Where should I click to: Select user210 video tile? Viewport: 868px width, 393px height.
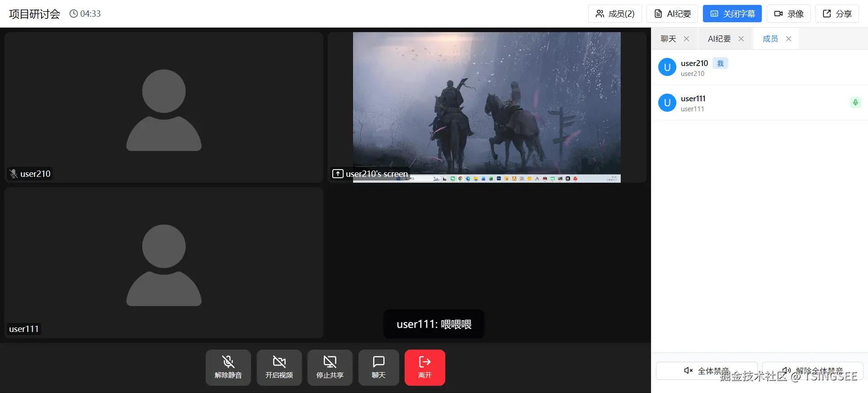pyautogui.click(x=164, y=107)
